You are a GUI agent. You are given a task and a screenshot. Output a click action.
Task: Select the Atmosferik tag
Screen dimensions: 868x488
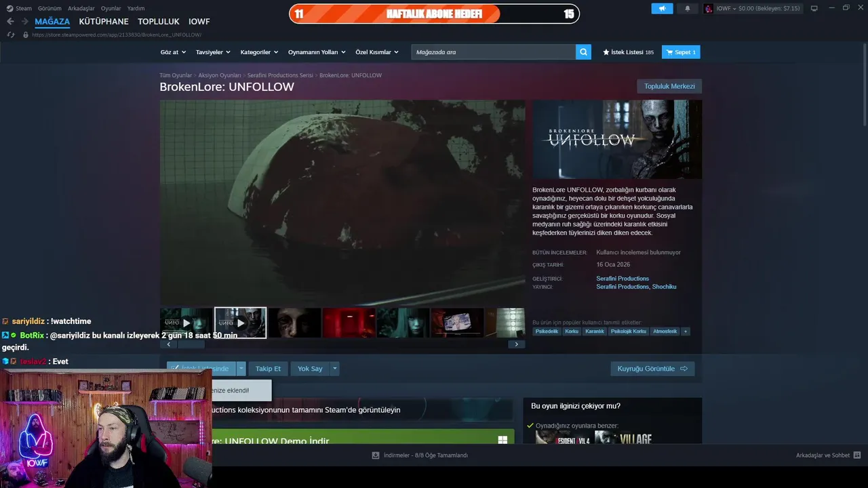[x=665, y=331]
